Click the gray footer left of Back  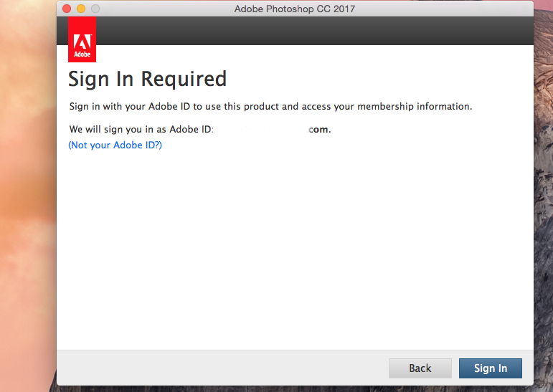[215, 368]
